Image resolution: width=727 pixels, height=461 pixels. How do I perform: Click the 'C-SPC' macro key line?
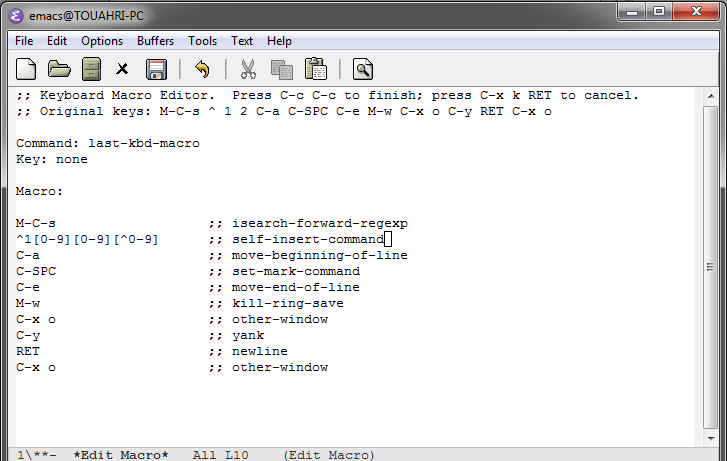36,271
